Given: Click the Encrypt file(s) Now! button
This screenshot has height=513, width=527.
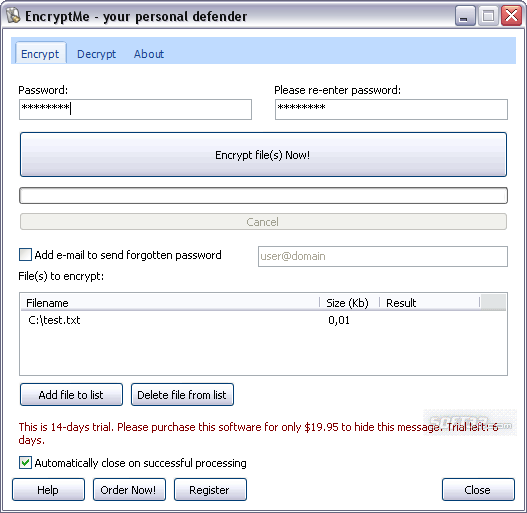Looking at the screenshot, I should click(x=263, y=155).
